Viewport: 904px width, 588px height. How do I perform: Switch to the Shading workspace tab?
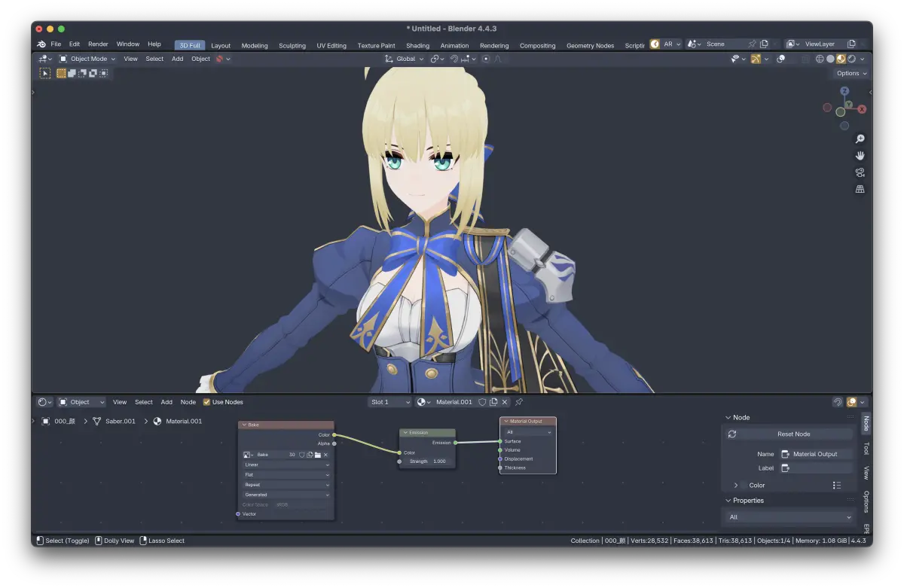[x=417, y=45]
